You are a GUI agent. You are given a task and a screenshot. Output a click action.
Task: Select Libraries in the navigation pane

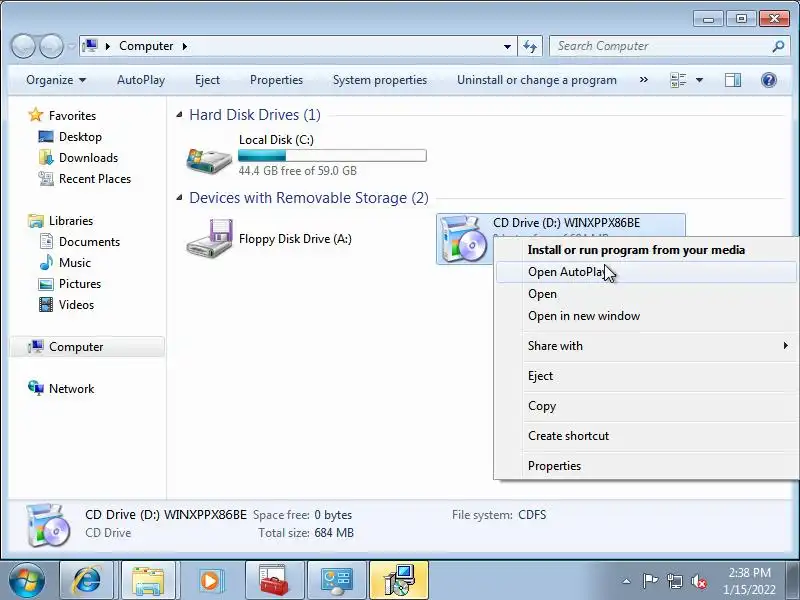click(x=71, y=220)
